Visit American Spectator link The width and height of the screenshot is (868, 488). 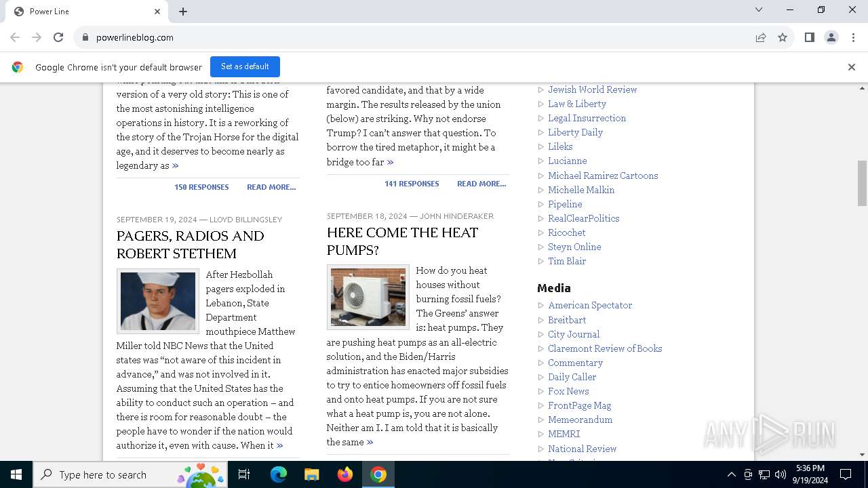coord(590,305)
